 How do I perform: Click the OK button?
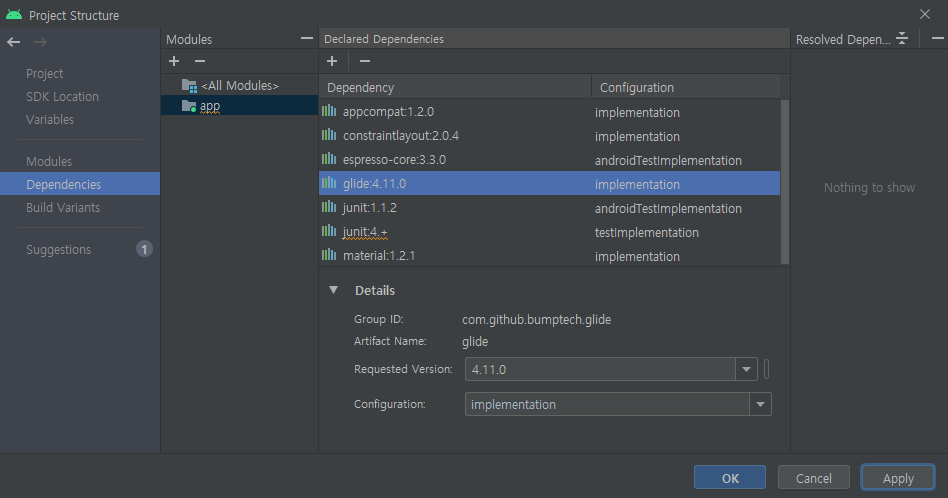click(730, 478)
